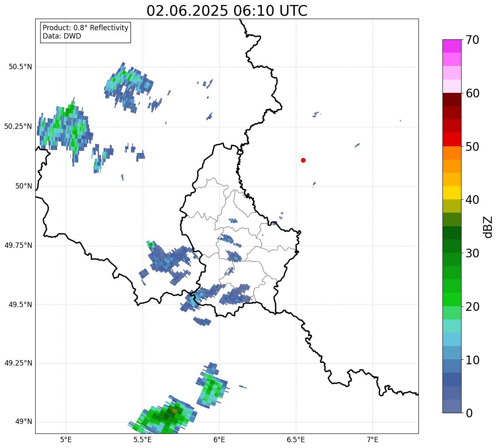
Task: Click the latitude label 49.75°N
Action: (x=18, y=245)
